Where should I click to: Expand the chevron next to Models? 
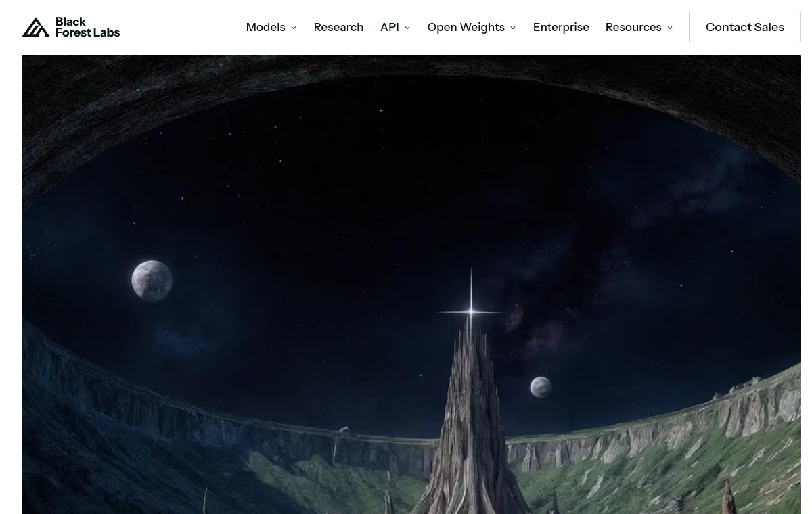(x=294, y=28)
